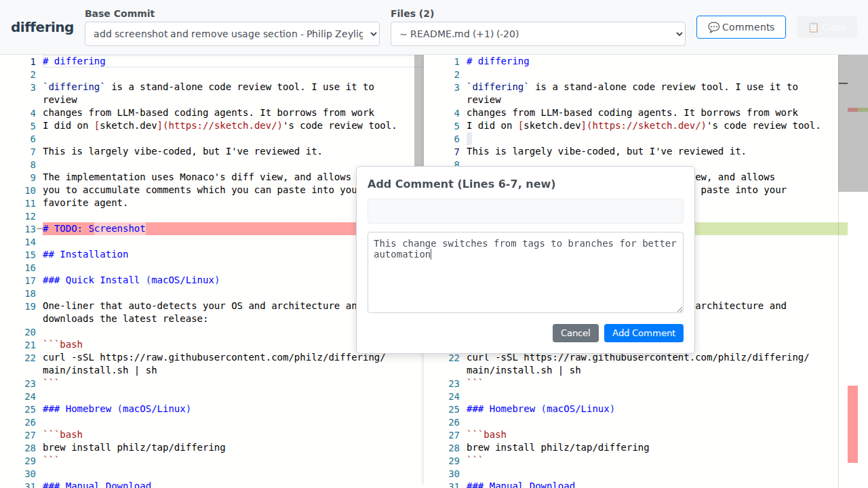
Task: Click '## Installation' heading in left pane
Action: click(x=85, y=254)
